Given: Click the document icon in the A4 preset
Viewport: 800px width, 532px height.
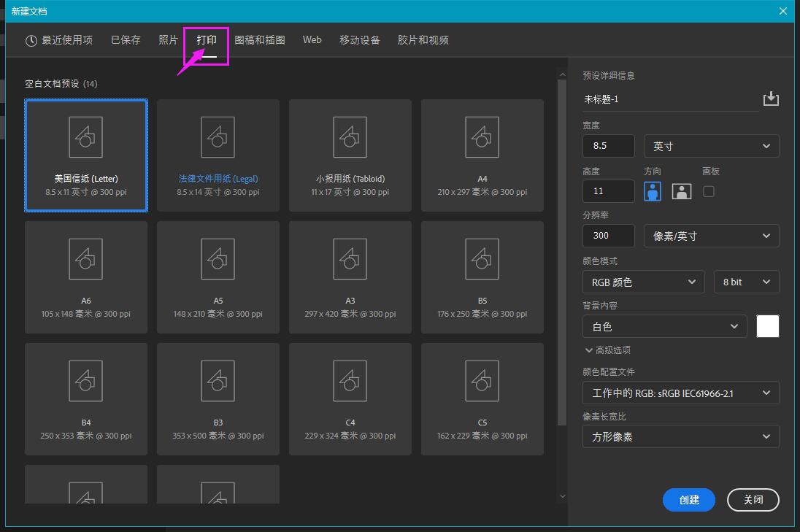Looking at the screenshot, I should tap(482, 137).
